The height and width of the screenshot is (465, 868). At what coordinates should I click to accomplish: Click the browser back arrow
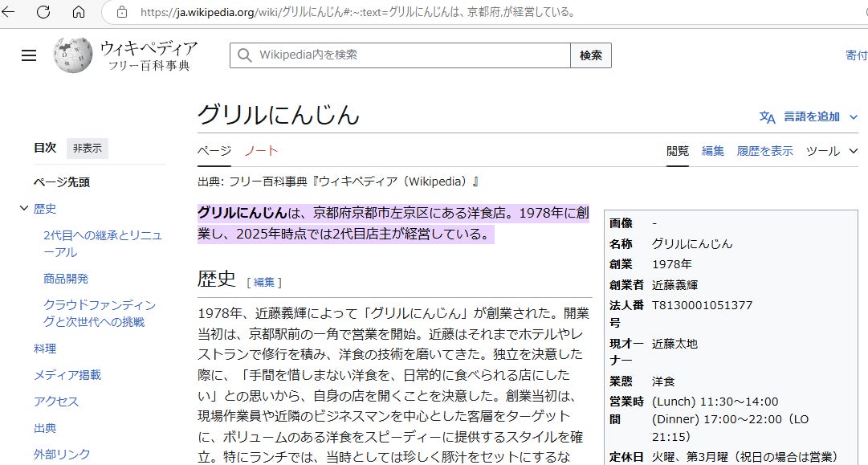11,12
